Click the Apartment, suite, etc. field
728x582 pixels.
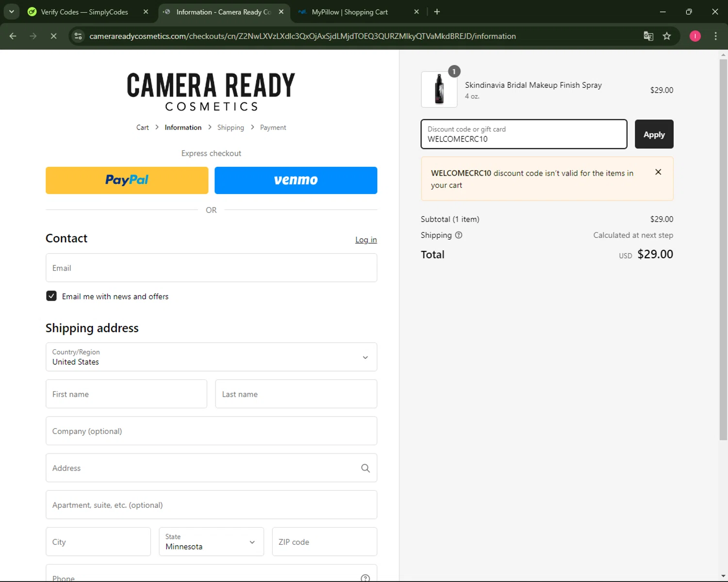coord(211,505)
